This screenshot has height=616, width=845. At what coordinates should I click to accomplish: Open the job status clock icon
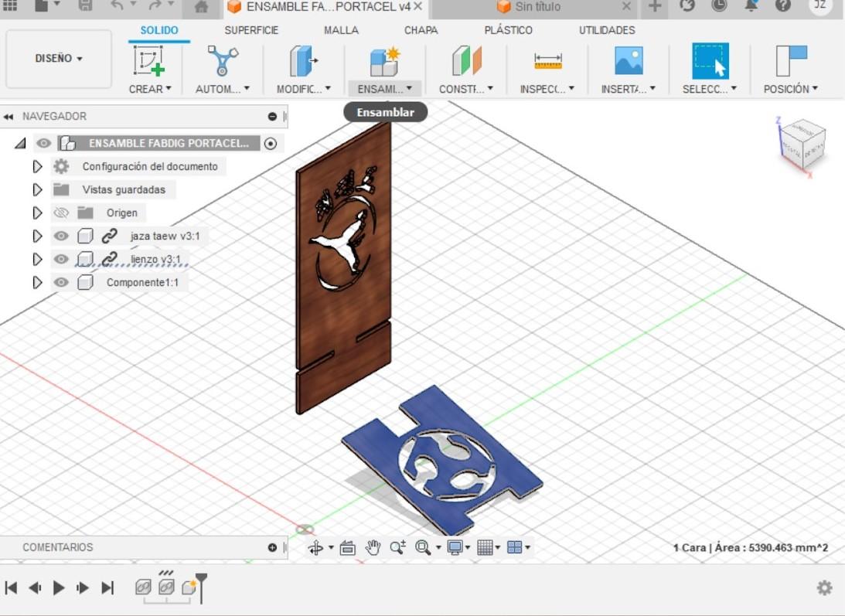[719, 5]
